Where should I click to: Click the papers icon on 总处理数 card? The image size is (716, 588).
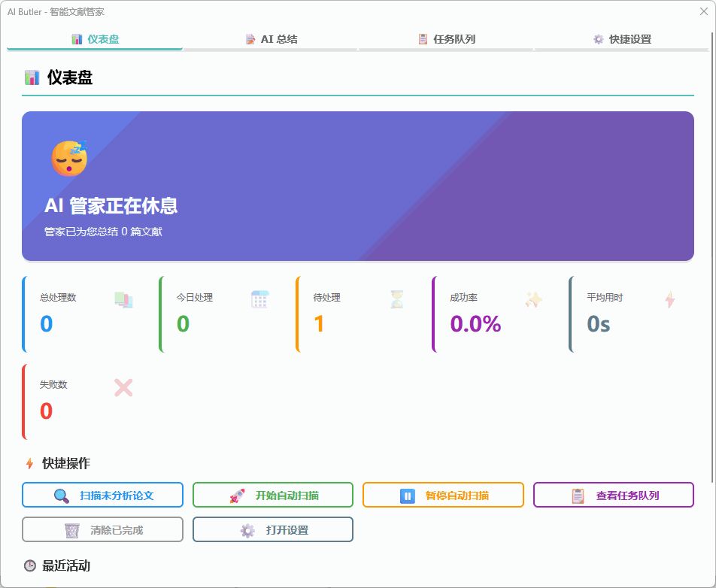[x=125, y=299]
